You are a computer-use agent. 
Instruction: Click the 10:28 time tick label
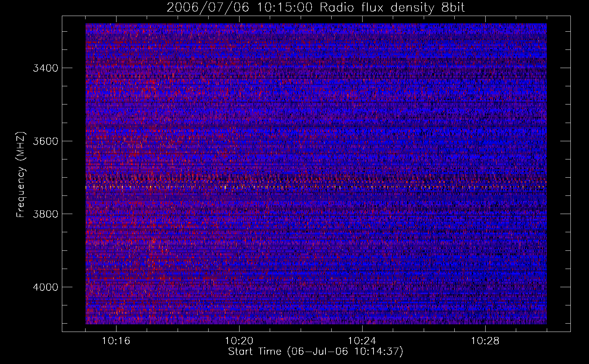coord(485,341)
